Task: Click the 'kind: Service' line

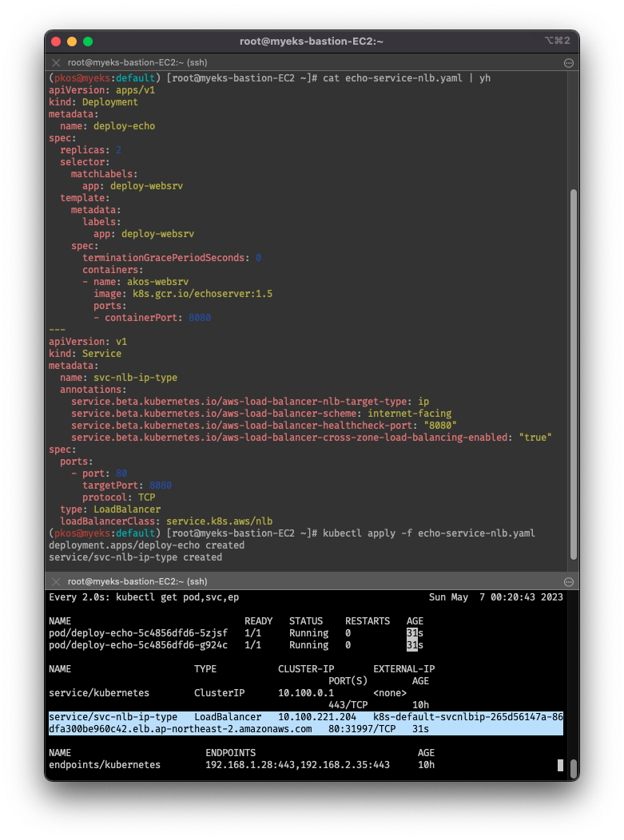Action: (85, 354)
